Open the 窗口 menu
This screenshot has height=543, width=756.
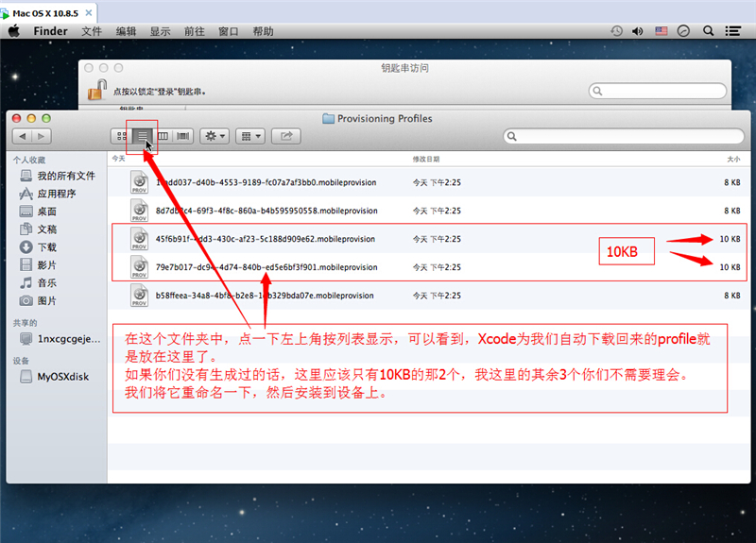click(229, 31)
